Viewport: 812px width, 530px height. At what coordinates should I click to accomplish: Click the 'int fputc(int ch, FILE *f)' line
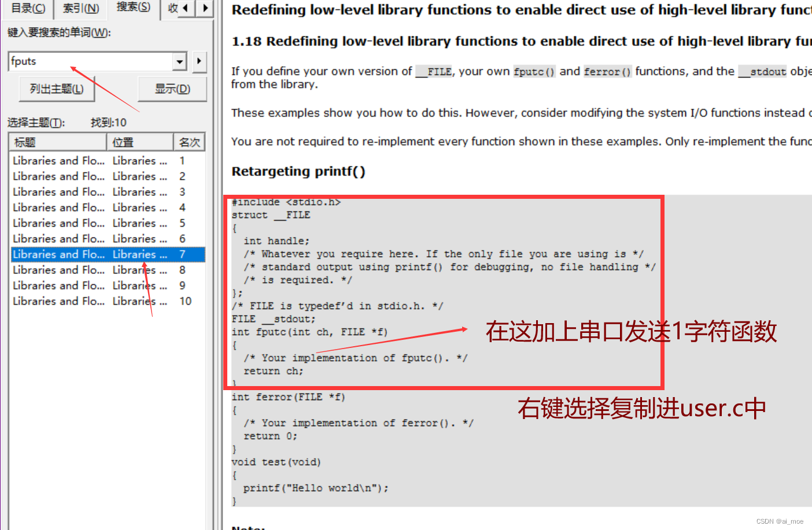pos(309,332)
